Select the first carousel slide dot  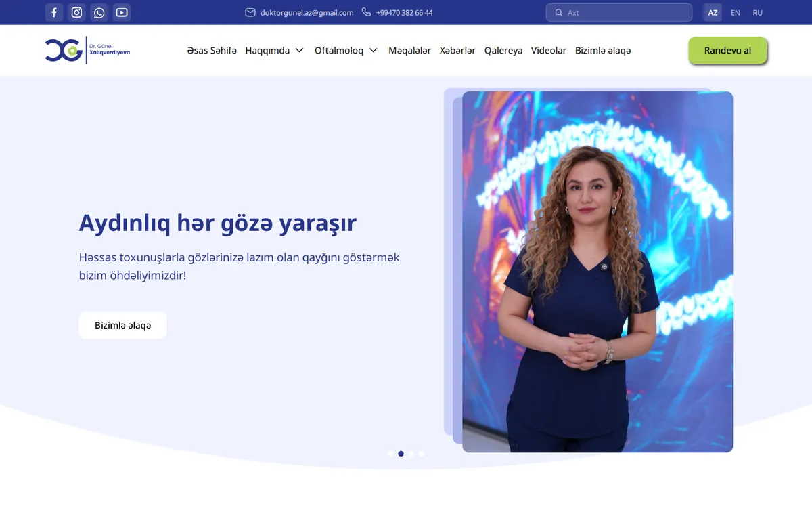pyautogui.click(x=390, y=454)
